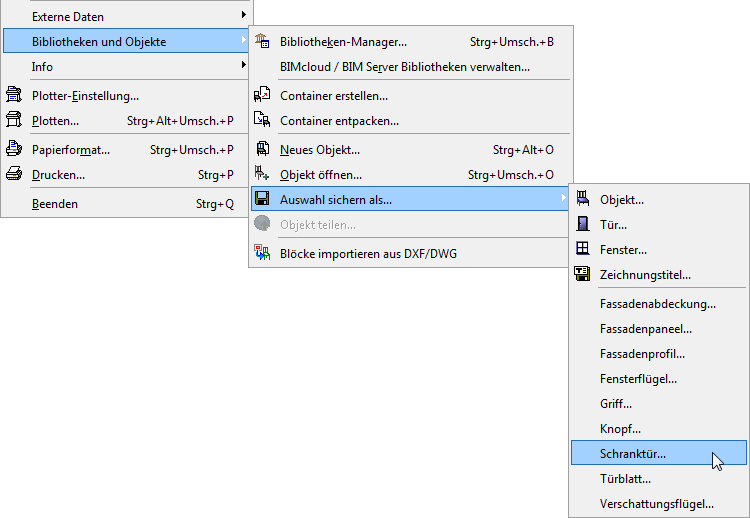Image resolution: width=750 pixels, height=518 pixels.
Task: Save selection as Objekt...
Action: coord(659,199)
